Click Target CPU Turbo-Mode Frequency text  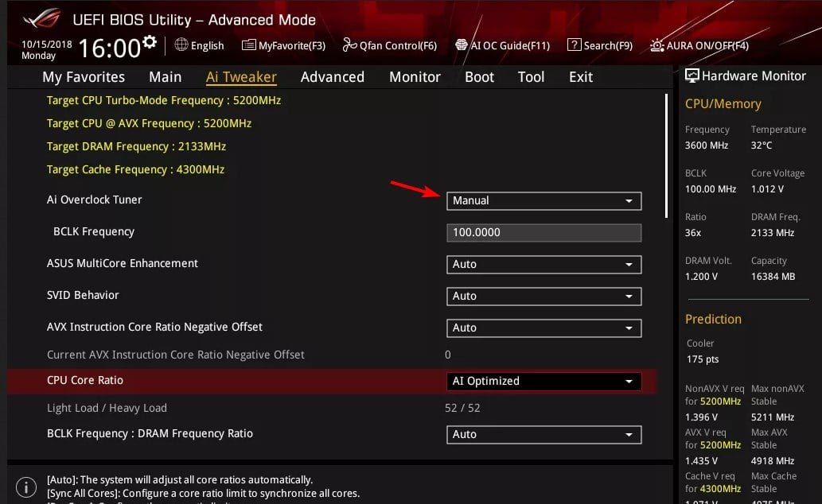[164, 100]
